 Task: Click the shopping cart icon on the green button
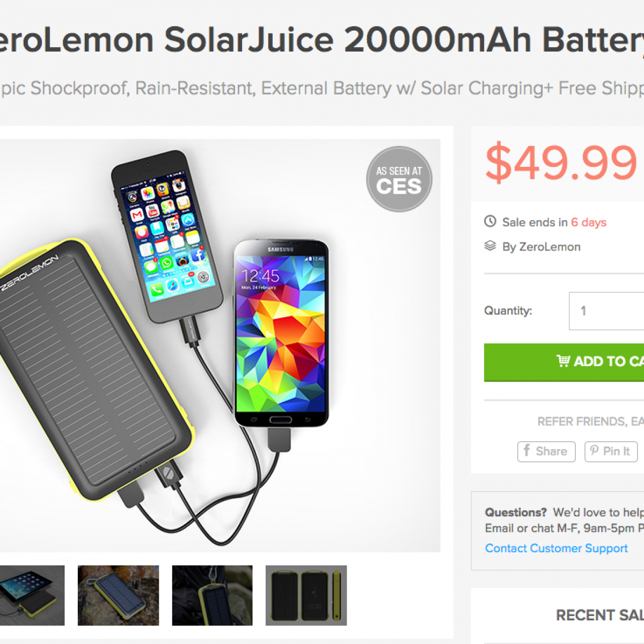pyautogui.click(x=563, y=361)
